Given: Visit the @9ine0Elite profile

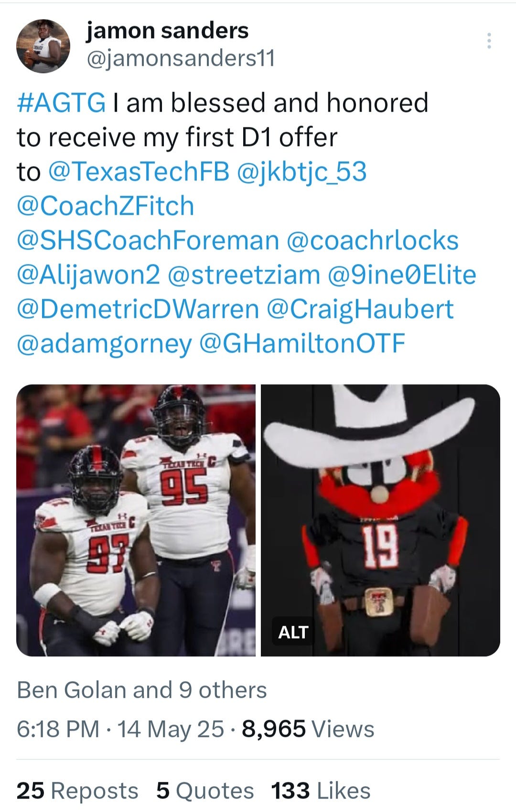Looking at the screenshot, I should (402, 275).
